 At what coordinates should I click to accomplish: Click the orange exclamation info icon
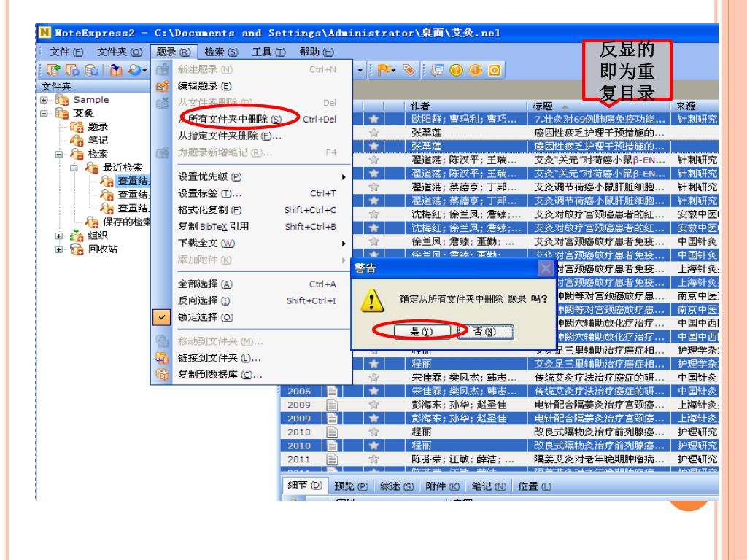point(476,71)
